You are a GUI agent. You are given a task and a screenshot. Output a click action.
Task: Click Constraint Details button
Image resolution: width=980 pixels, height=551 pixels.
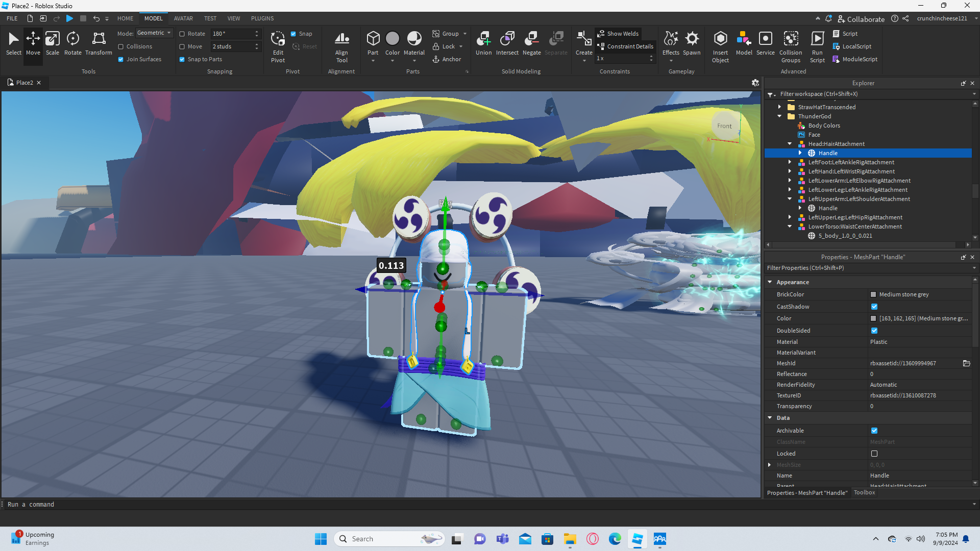tap(626, 46)
